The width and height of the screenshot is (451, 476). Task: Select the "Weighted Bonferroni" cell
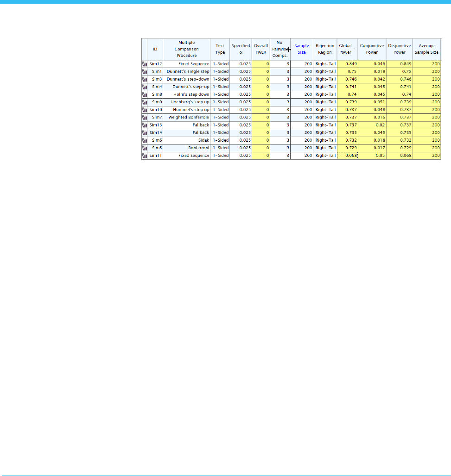(x=187, y=118)
